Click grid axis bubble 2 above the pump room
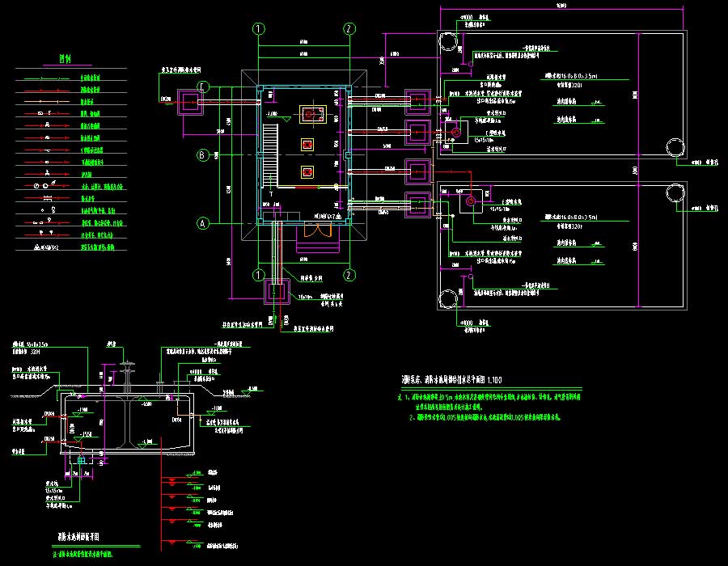 coord(349,28)
